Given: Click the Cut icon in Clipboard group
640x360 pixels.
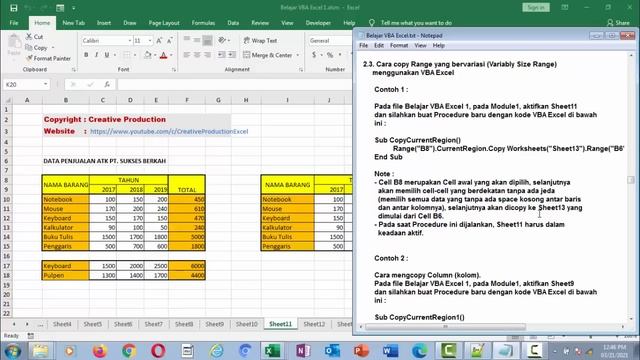Looking at the screenshot, I should 29,37.
